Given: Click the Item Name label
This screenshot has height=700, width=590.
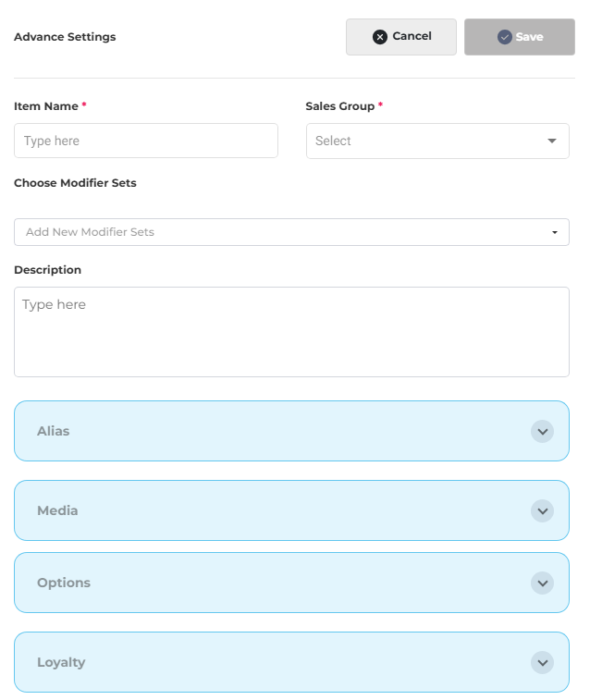Looking at the screenshot, I should [46, 106].
